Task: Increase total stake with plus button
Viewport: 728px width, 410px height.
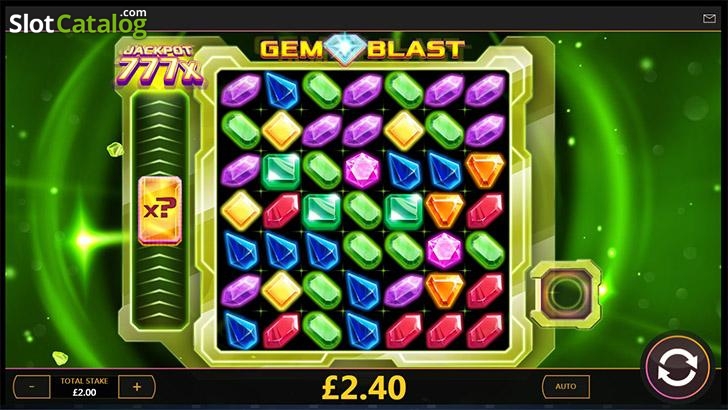Action: 136,386
